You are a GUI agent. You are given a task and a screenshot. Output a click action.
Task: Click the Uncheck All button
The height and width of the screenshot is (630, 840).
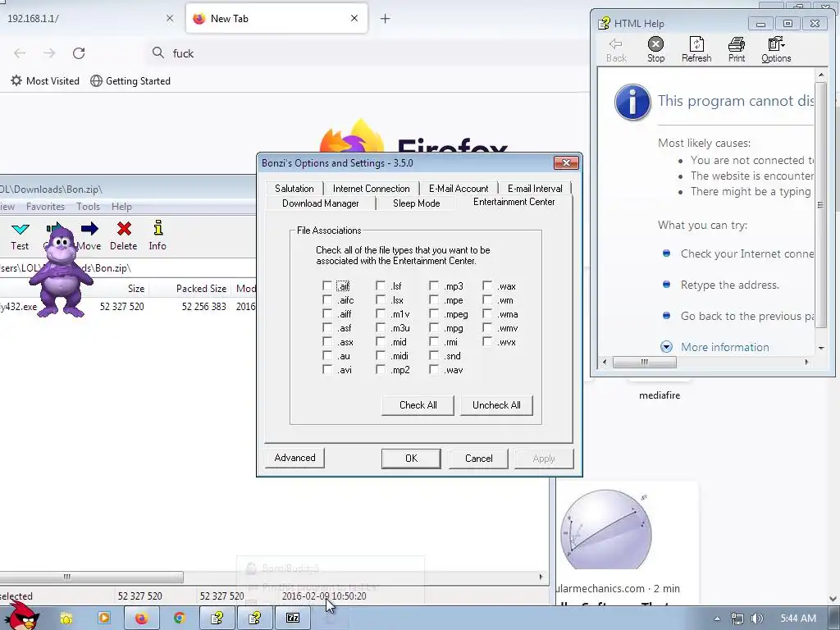pyautogui.click(x=496, y=405)
